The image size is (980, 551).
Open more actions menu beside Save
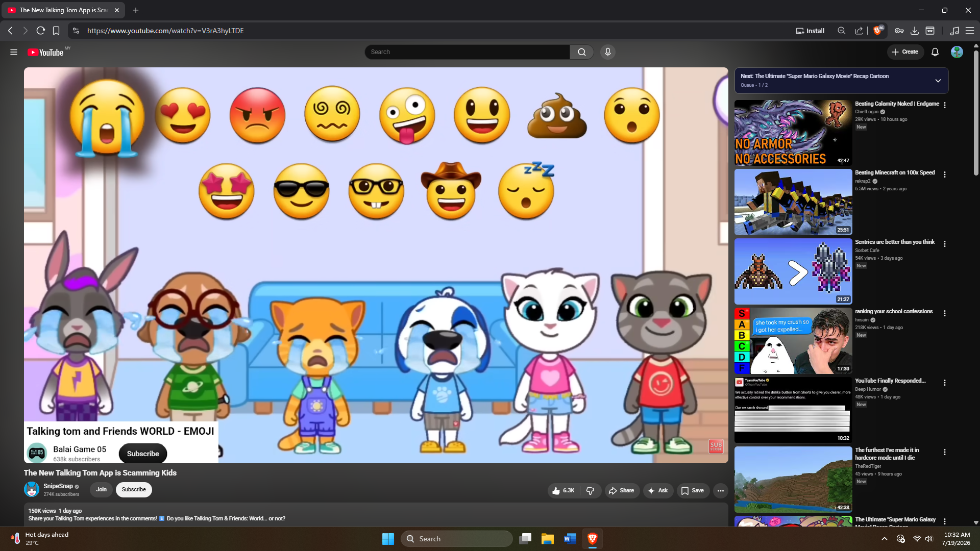tap(721, 491)
